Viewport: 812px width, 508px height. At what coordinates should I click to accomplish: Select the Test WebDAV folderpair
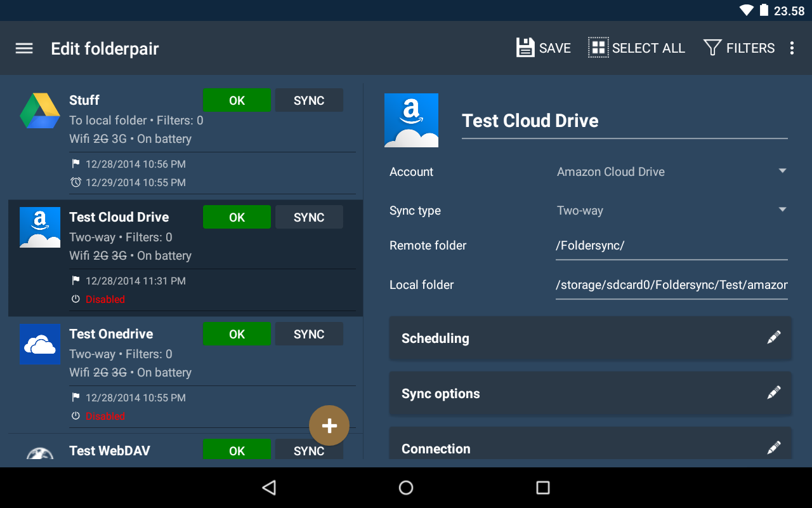(109, 450)
